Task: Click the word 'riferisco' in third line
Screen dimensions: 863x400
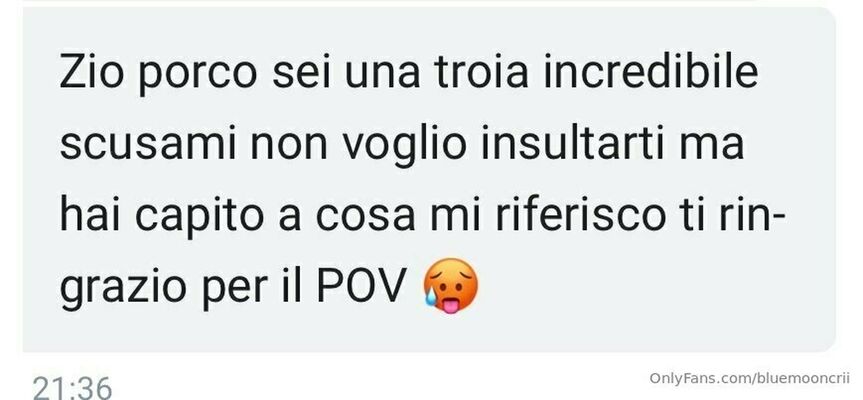Action: [581, 216]
